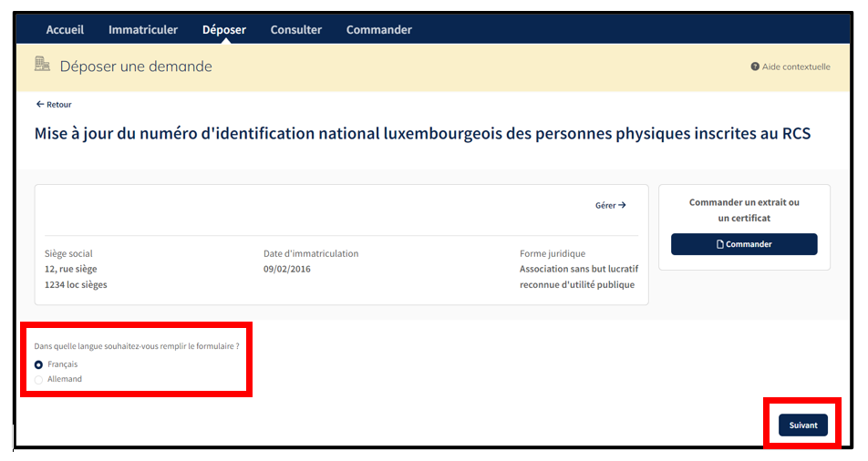This screenshot has width=868, height=461.
Task: Click the document icon in the Commander button
Action: (x=720, y=244)
